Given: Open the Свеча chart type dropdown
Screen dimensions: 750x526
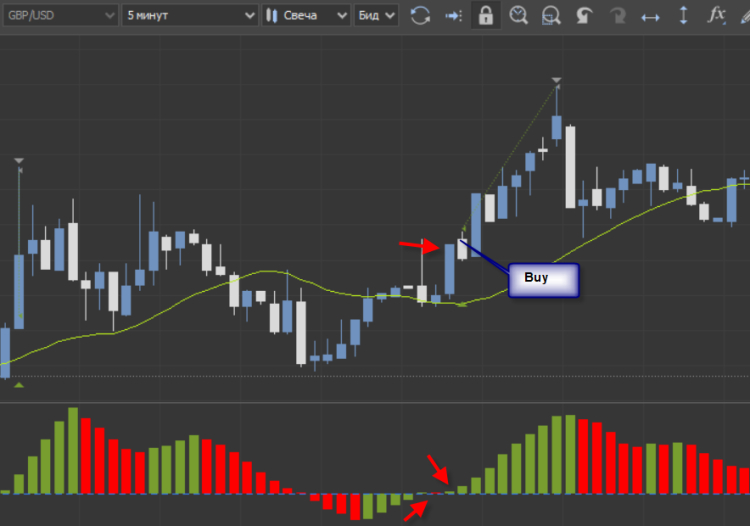Looking at the screenshot, I should (306, 15).
